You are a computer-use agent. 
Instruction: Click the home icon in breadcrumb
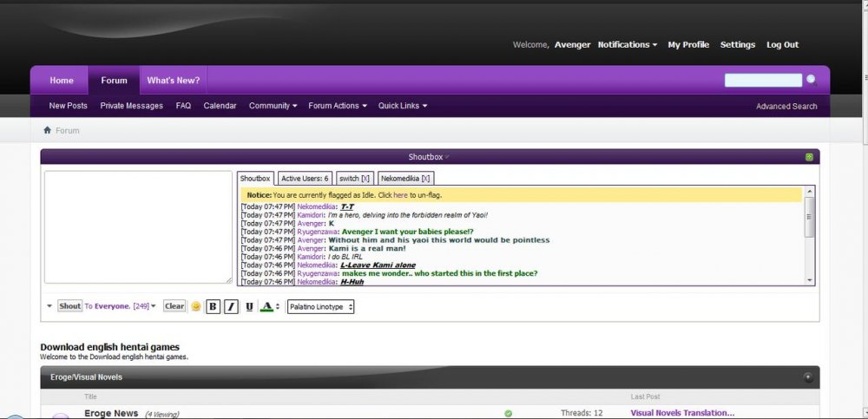pos(48,130)
